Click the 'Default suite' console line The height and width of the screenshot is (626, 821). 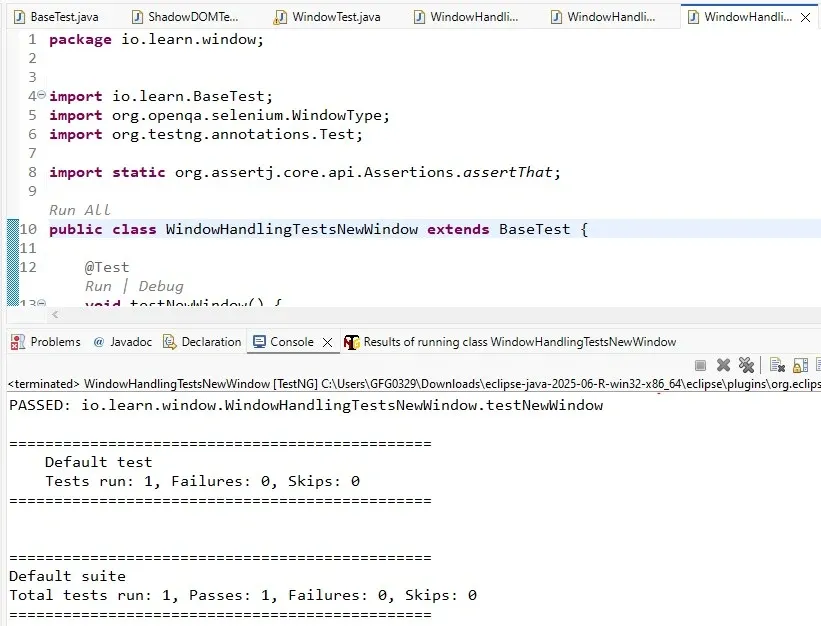[x=67, y=576]
